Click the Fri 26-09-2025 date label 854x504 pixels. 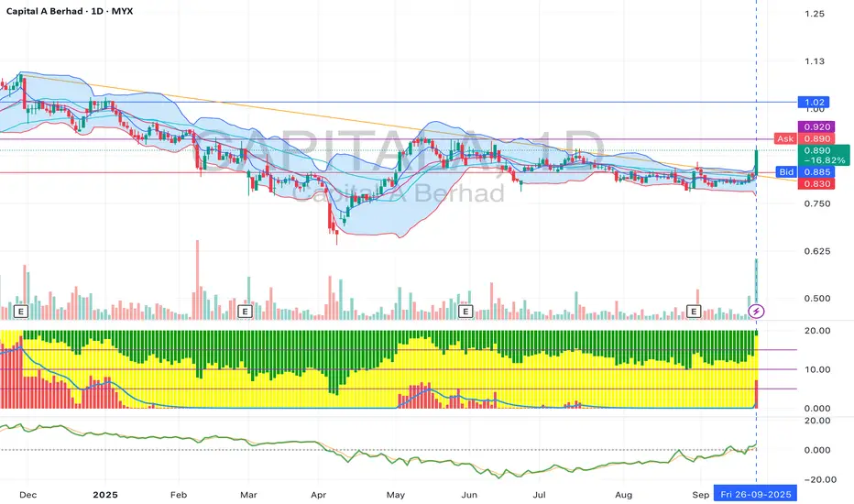tap(755, 494)
